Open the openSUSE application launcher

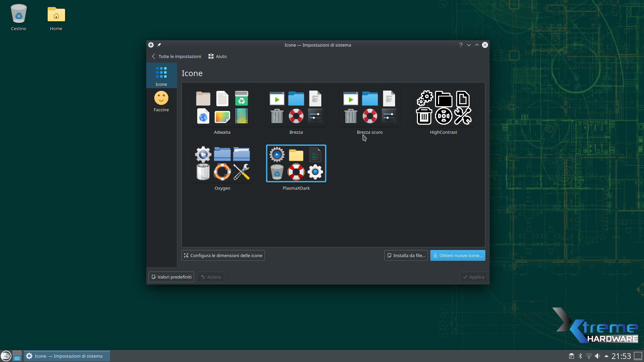[x=6, y=356]
